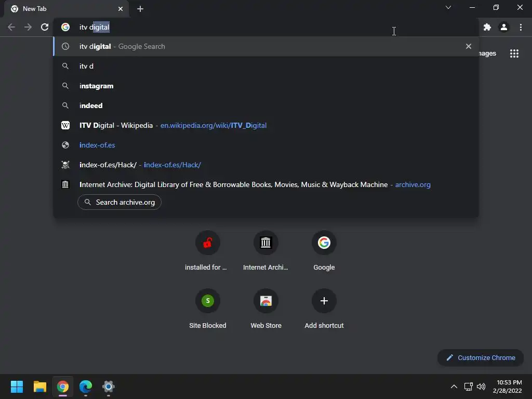The height and width of the screenshot is (399, 532).
Task: Open the Internet Archive suggestion
Action: tap(266, 184)
